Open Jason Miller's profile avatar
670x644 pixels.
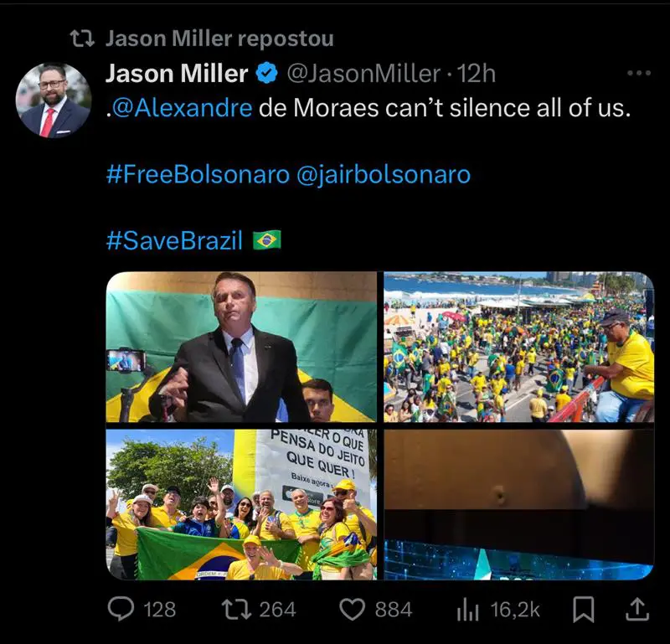click(53, 100)
